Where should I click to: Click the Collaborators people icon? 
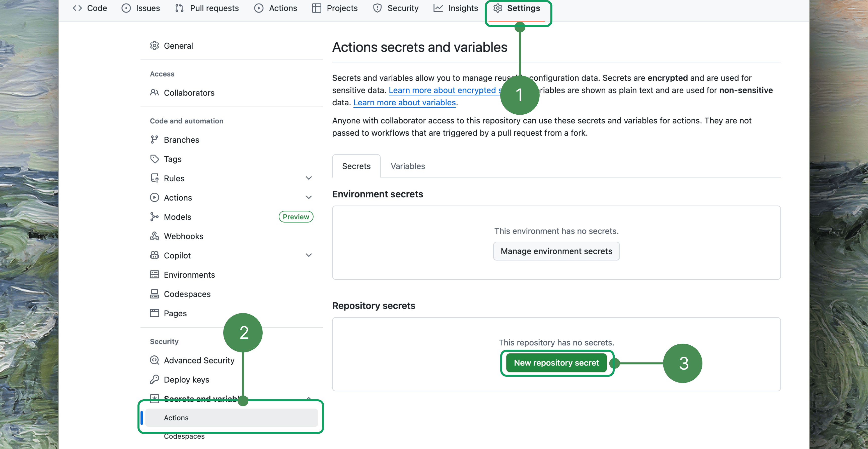coord(154,93)
